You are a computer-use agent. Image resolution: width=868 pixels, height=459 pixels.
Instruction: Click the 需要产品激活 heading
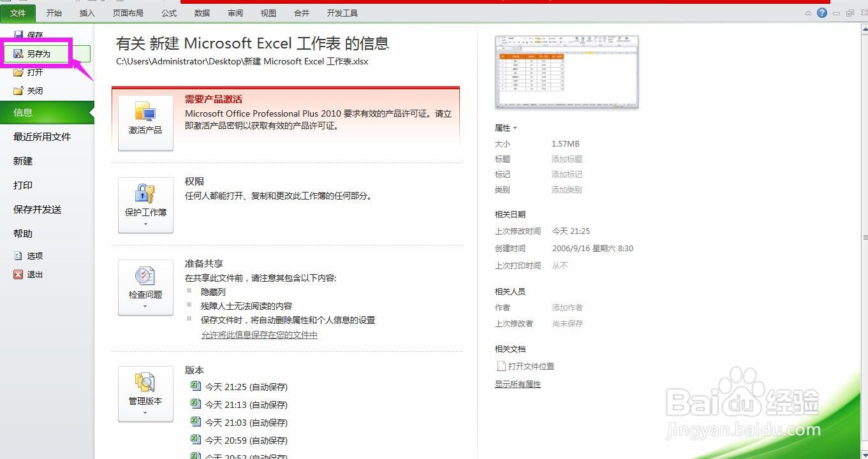click(214, 99)
